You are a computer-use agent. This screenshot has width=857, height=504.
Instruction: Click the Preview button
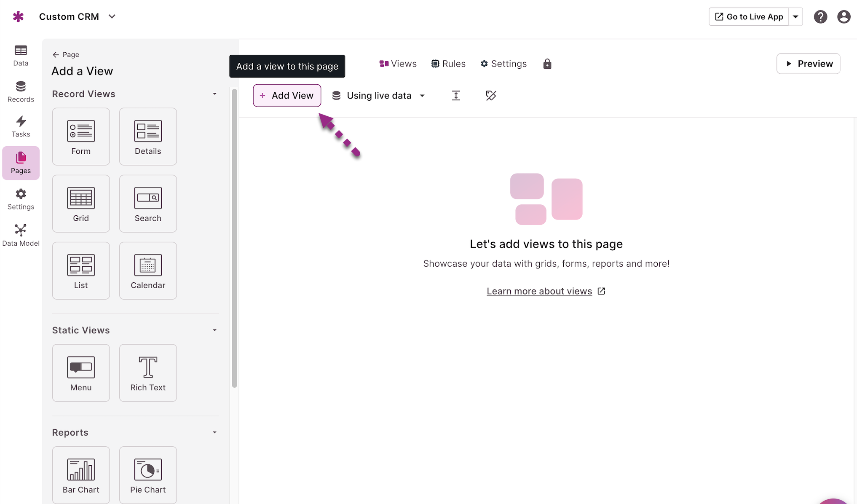(809, 64)
